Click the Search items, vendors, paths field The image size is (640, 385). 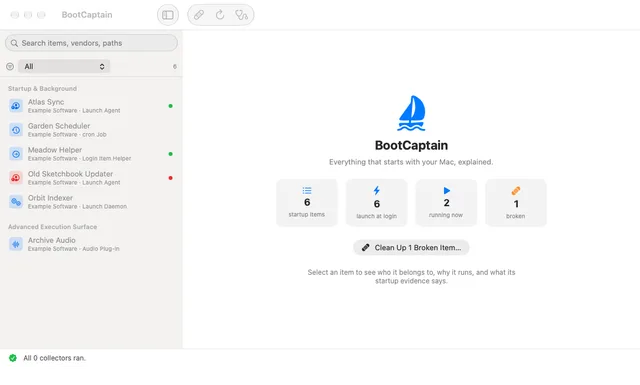91,43
